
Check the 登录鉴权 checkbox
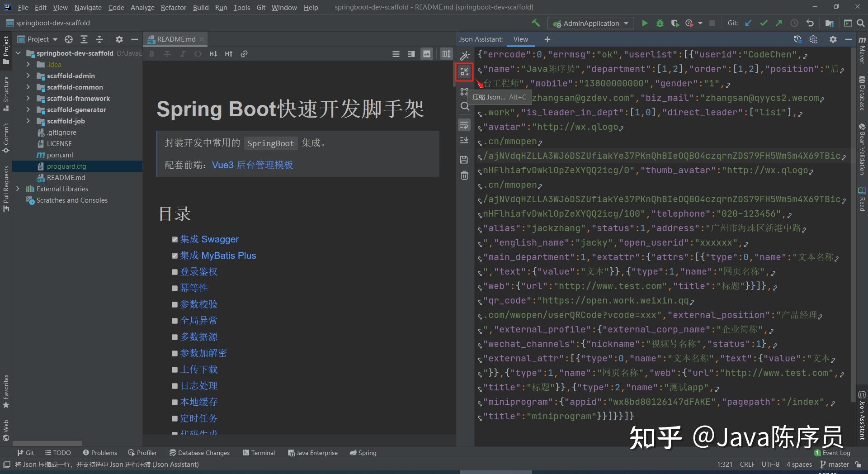(x=175, y=272)
